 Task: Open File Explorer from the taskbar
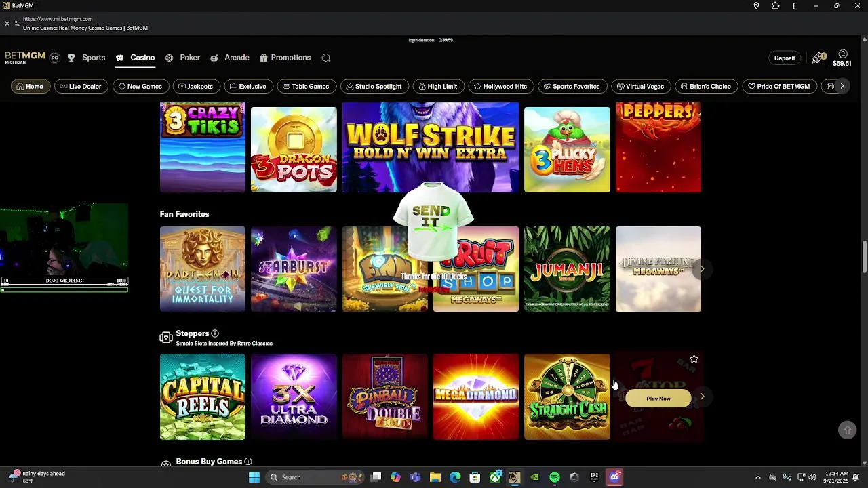pyautogui.click(x=435, y=477)
